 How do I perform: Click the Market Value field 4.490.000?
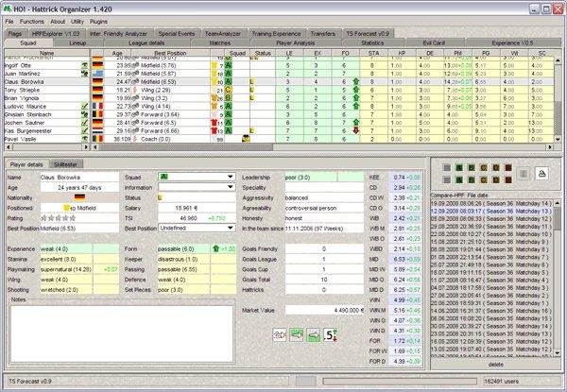[324, 310]
